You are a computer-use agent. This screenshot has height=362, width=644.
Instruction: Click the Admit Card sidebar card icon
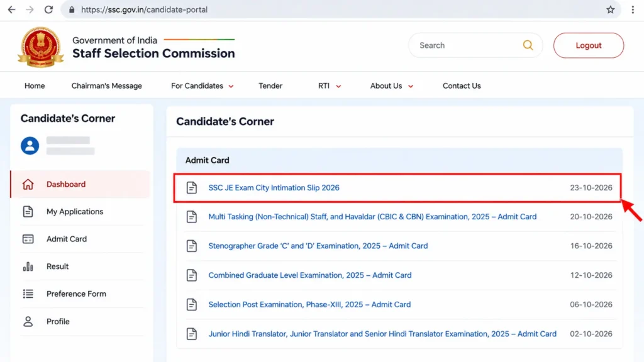[x=28, y=239]
